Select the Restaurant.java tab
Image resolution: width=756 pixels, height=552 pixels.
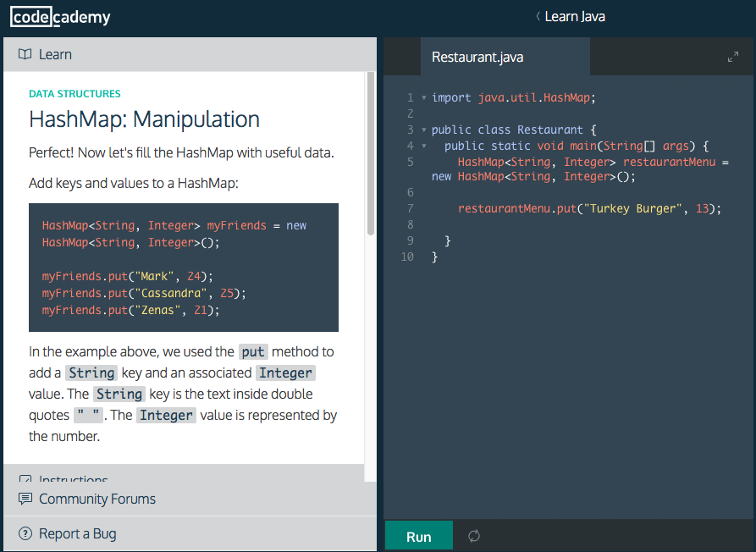(x=477, y=57)
